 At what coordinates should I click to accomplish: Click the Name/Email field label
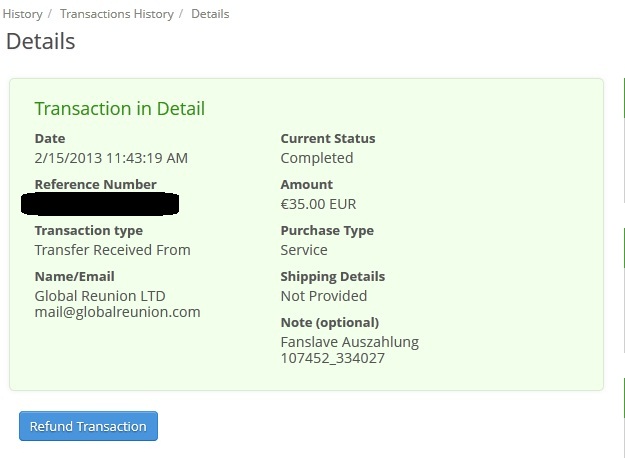[74, 276]
